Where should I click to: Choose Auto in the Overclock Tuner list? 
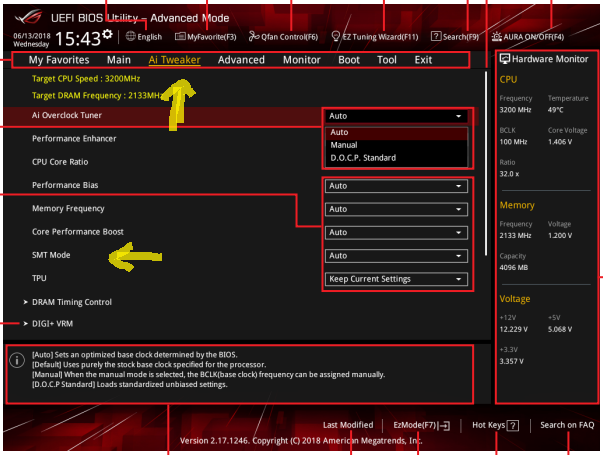(396, 132)
